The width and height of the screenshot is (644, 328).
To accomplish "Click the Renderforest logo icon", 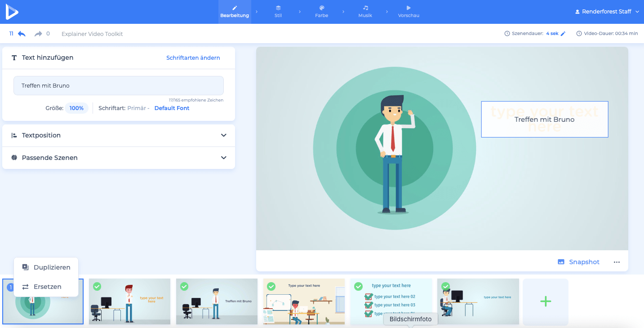I will pos(12,12).
